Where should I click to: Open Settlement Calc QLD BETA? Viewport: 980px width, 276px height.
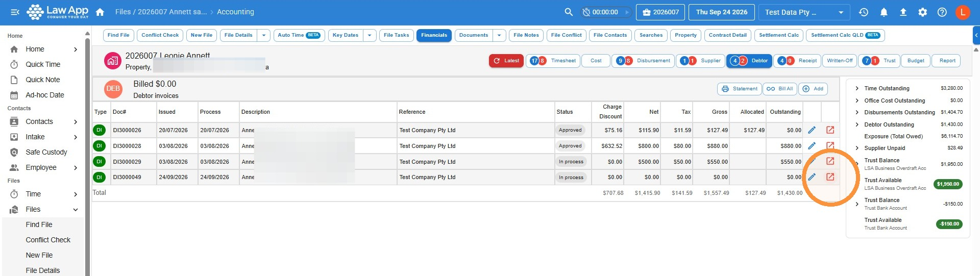[x=845, y=35]
